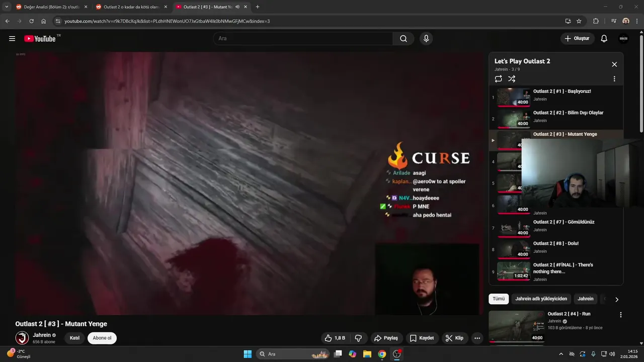Open Chrome media controls icon
The height and width of the screenshot is (362, 644).
[x=613, y=21]
